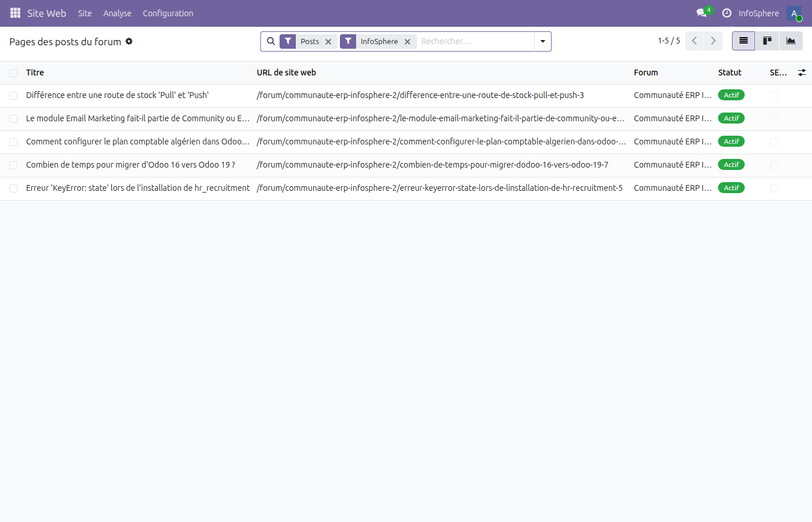This screenshot has width=812, height=522.
Task: Switch to the kanban view icon
Action: [x=767, y=41]
